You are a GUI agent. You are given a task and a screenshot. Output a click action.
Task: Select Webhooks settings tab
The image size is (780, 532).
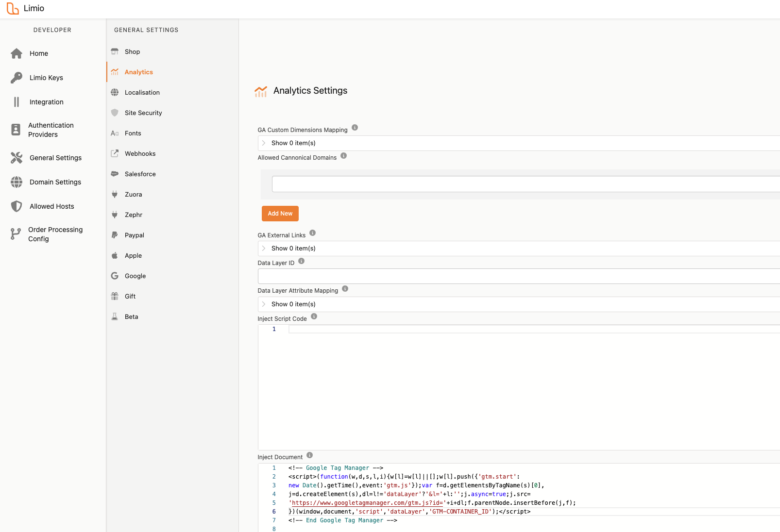(x=140, y=153)
